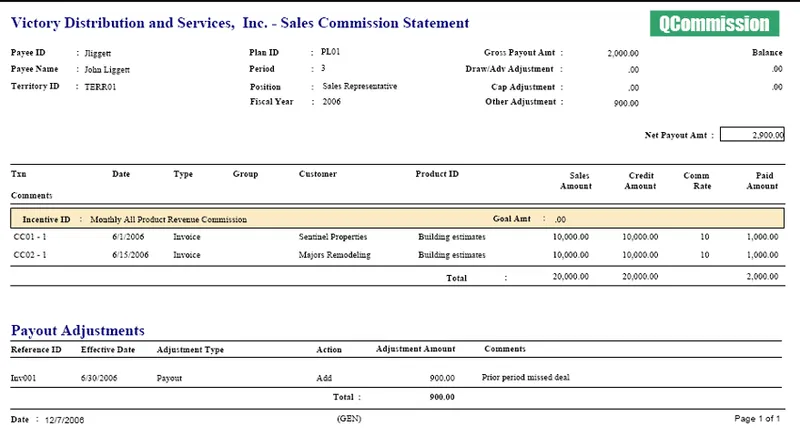Click the Page 1 of 1 indicator

point(757,418)
